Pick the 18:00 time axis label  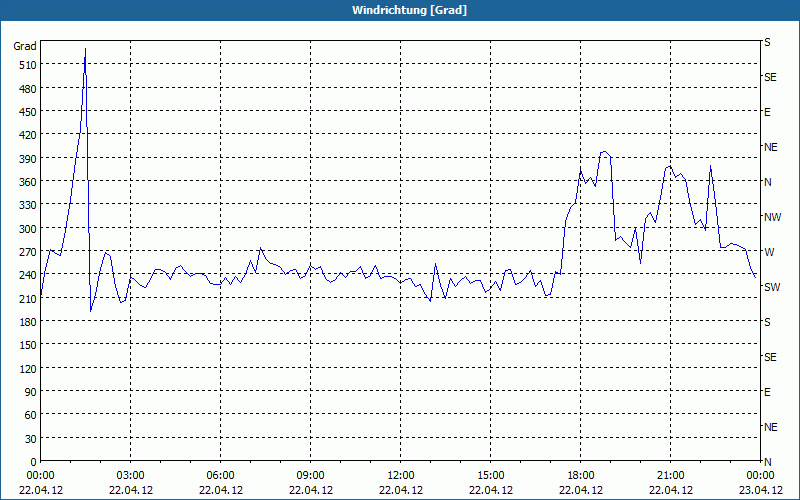(581, 476)
